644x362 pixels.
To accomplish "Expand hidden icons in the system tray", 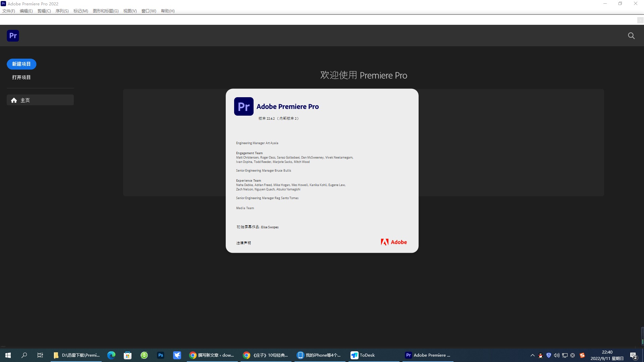I will coord(532,355).
